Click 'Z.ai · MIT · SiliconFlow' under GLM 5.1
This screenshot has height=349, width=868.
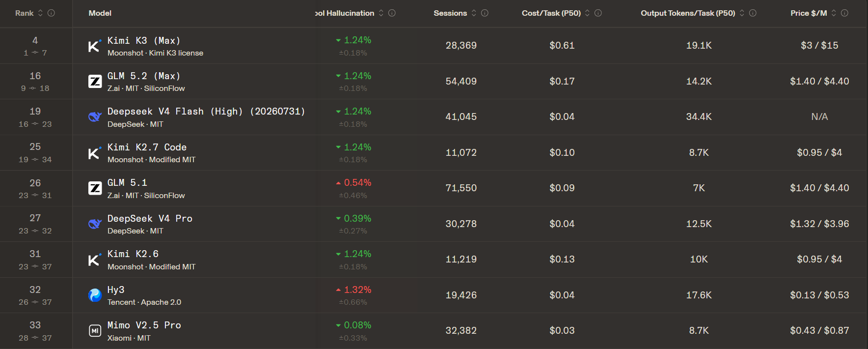coord(146,196)
